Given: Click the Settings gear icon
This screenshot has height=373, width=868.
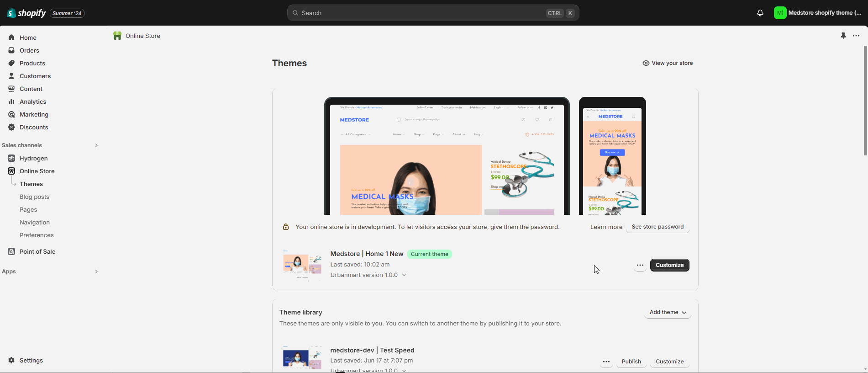Looking at the screenshot, I should point(11,360).
